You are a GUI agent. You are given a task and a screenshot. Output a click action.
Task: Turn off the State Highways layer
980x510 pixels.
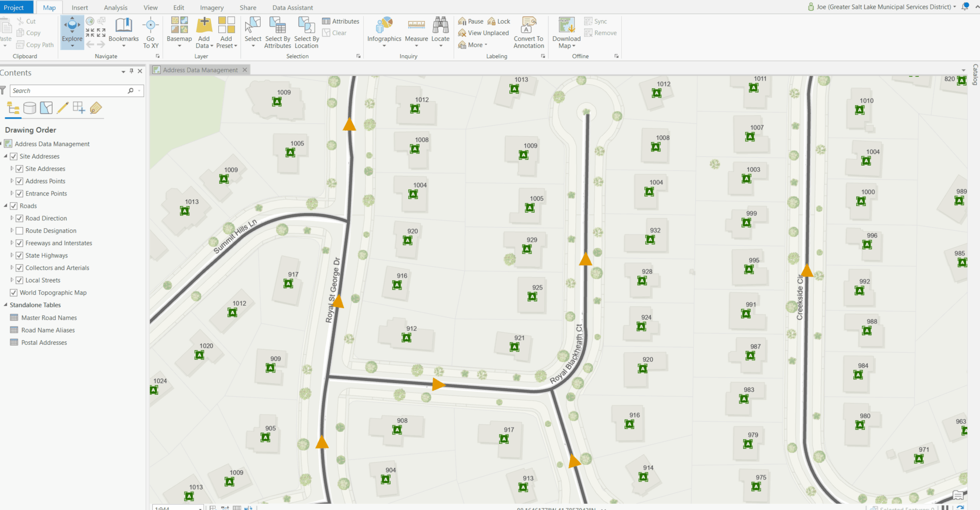(20, 256)
